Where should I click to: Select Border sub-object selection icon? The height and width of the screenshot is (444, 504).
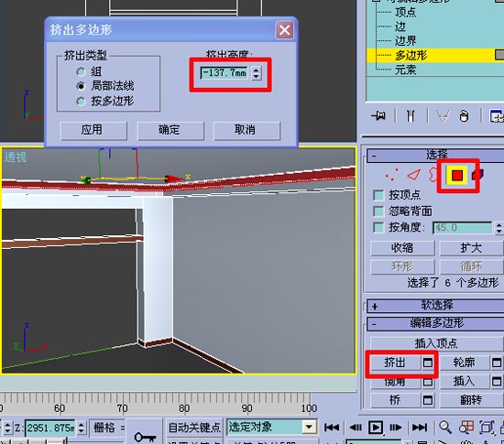[x=433, y=175]
